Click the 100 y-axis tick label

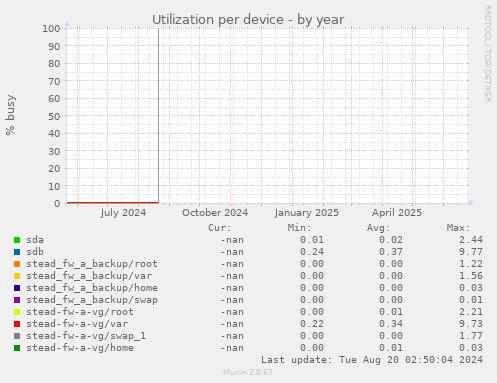pyautogui.click(x=51, y=28)
